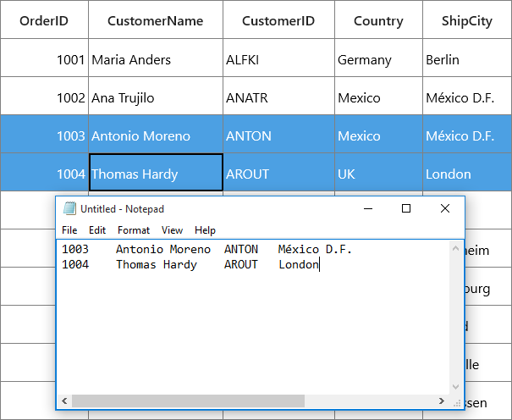Click inside the Notepad text area
The width and height of the screenshot is (512, 420).
click(x=253, y=317)
